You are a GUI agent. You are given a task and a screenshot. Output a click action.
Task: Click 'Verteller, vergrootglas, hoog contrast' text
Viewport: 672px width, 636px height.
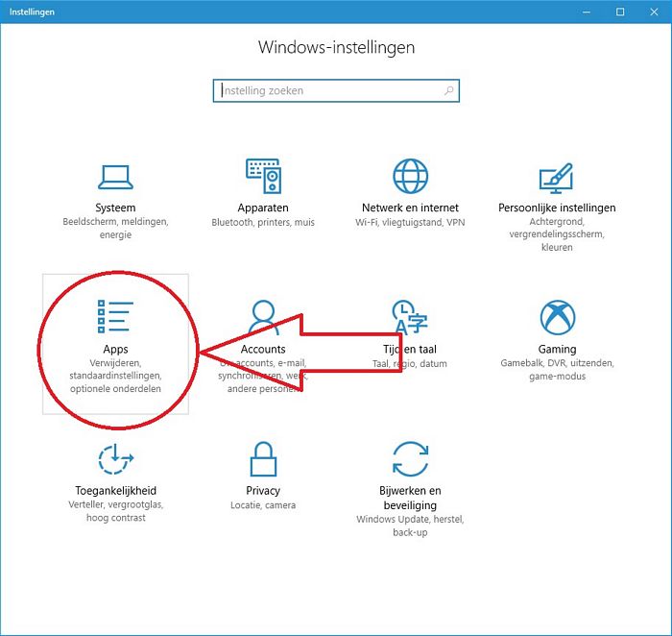116,511
